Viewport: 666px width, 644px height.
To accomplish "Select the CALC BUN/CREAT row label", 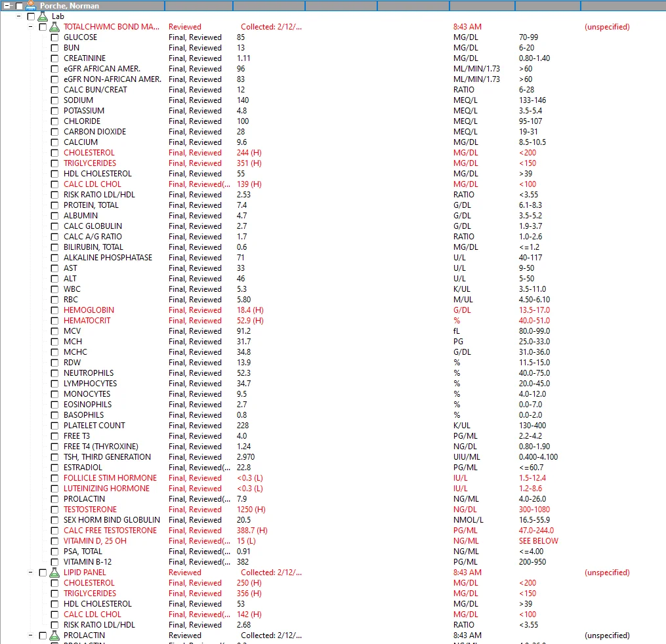I will (95, 90).
